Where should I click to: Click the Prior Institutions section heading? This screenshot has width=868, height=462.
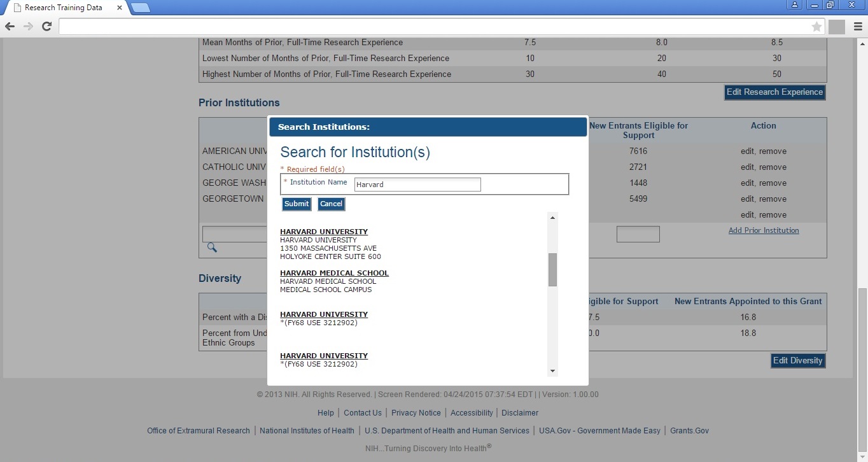click(239, 103)
